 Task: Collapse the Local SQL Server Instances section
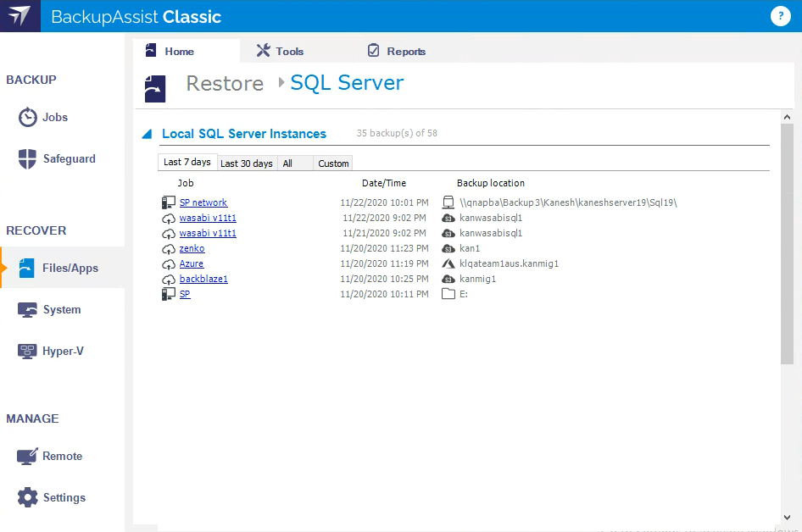coord(148,134)
